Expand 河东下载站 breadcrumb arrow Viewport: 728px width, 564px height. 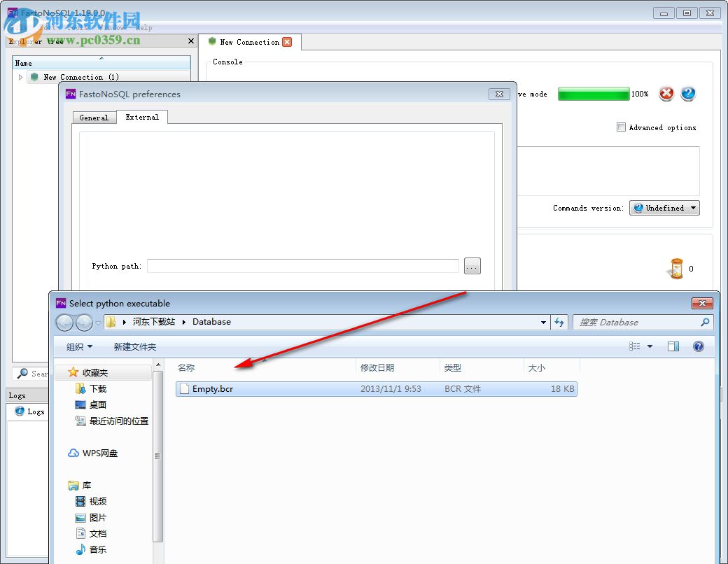tap(184, 322)
